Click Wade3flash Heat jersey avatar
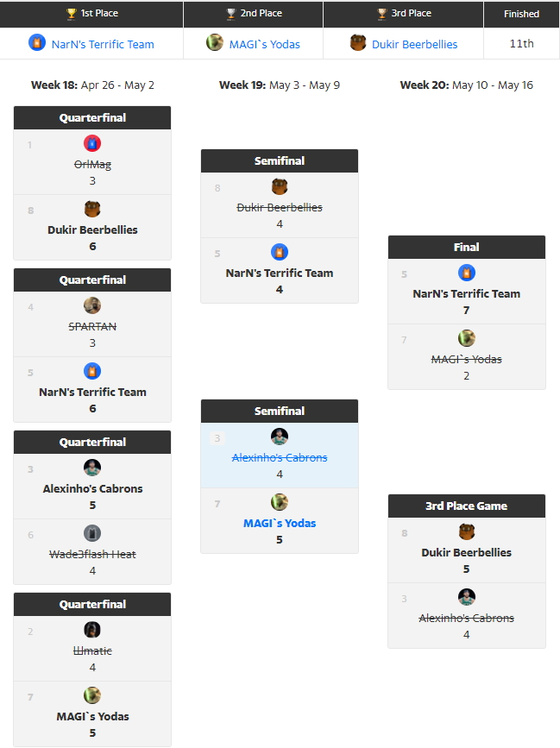 tap(92, 533)
